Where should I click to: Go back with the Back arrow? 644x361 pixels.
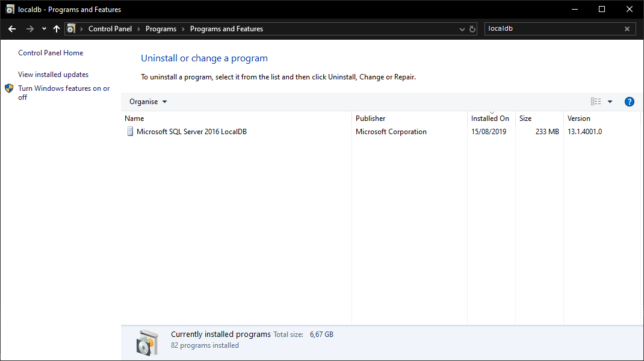(x=12, y=29)
